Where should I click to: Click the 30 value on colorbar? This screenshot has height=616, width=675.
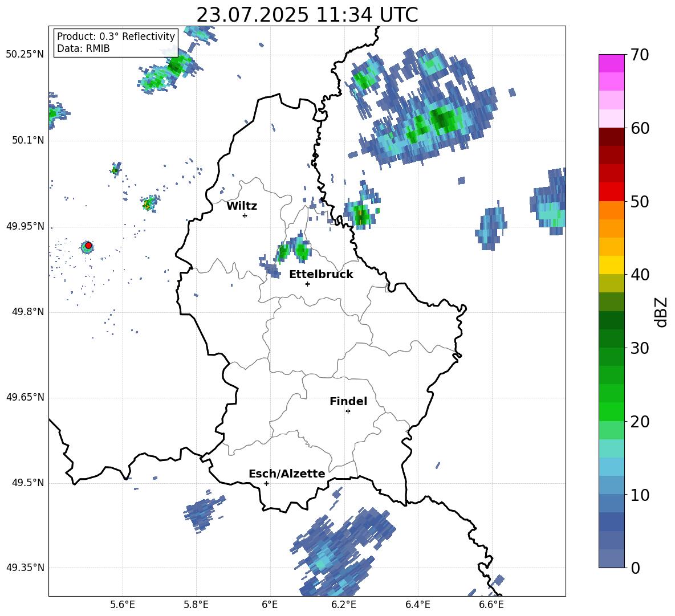640,348
